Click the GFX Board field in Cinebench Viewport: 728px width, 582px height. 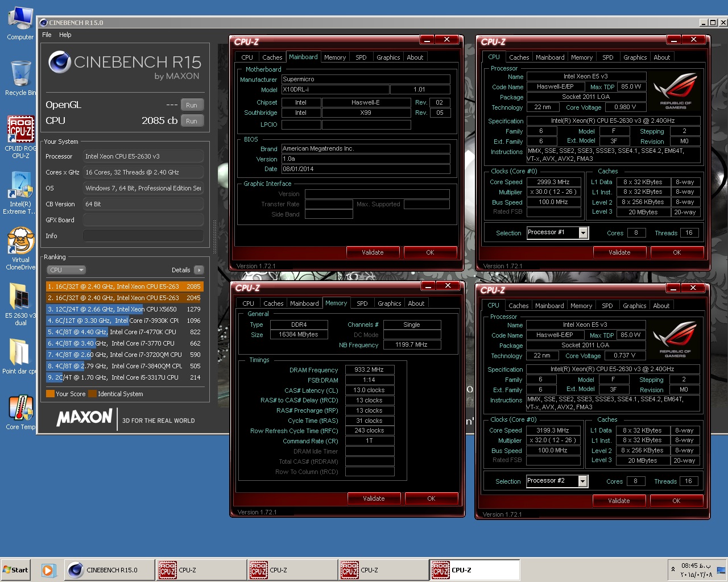(143, 220)
